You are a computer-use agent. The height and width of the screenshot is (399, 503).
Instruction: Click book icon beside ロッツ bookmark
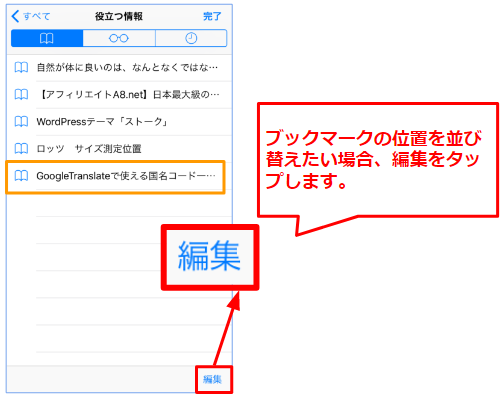tap(21, 149)
